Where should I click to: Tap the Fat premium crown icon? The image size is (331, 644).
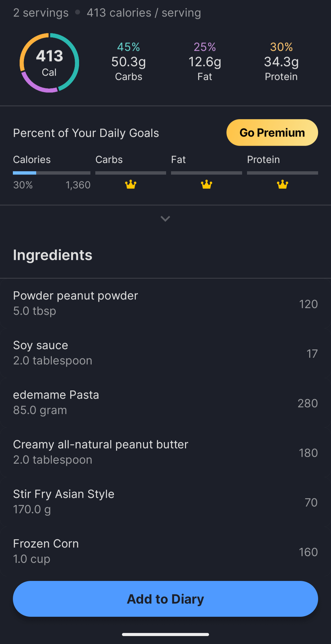coord(206,184)
